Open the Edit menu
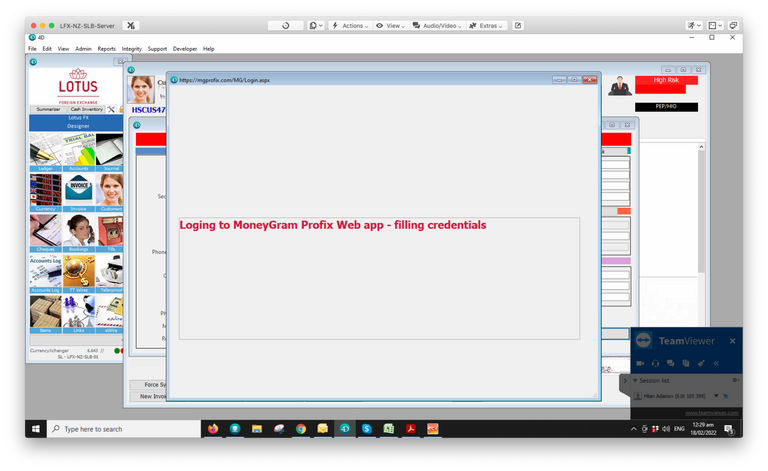 (x=47, y=49)
